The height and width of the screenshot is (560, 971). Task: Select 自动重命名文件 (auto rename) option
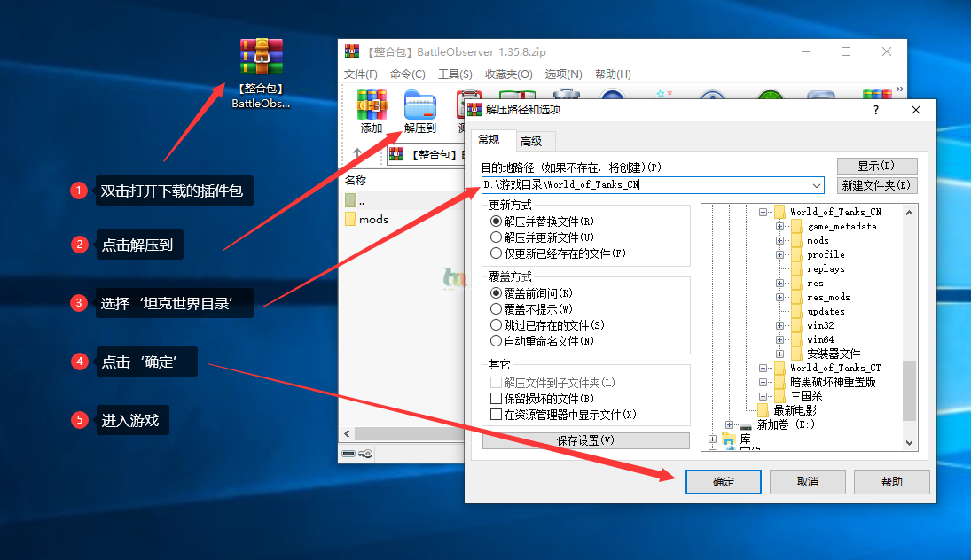(x=496, y=341)
